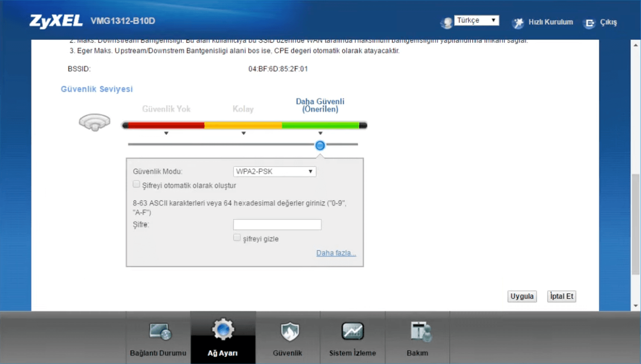Click the Ağ Ayarı gear icon
Image resolution: width=641 pixels, height=364 pixels.
pyautogui.click(x=223, y=329)
